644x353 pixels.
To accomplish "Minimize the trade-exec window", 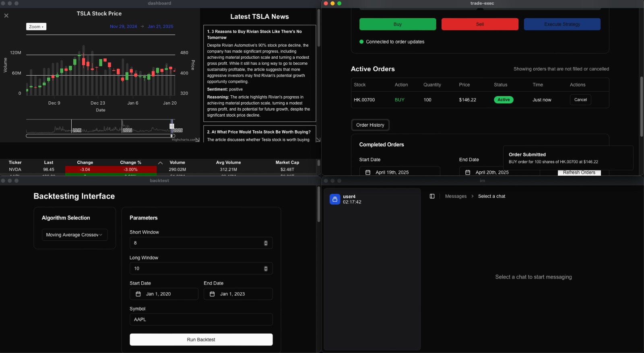I will (x=332, y=3).
